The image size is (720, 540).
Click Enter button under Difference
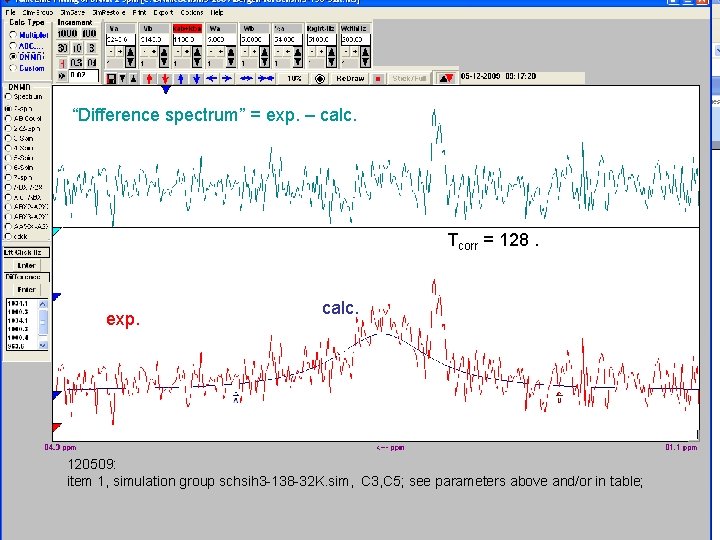pos(26,290)
